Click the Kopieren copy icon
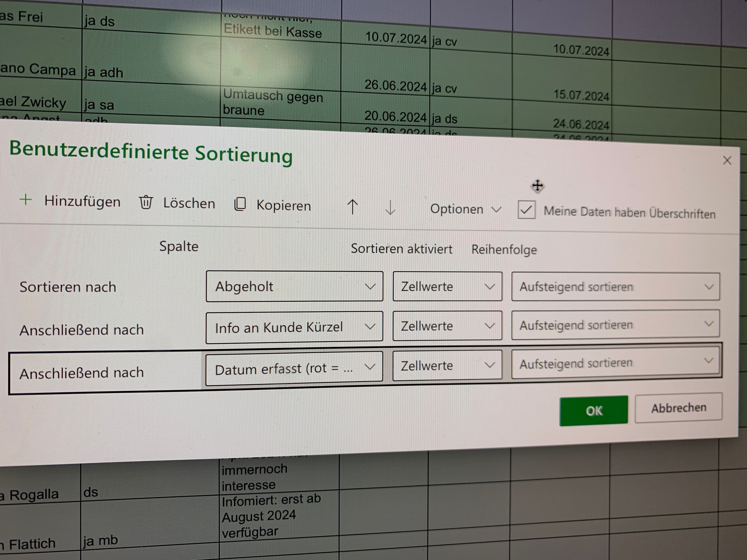The image size is (747, 560). click(x=240, y=204)
